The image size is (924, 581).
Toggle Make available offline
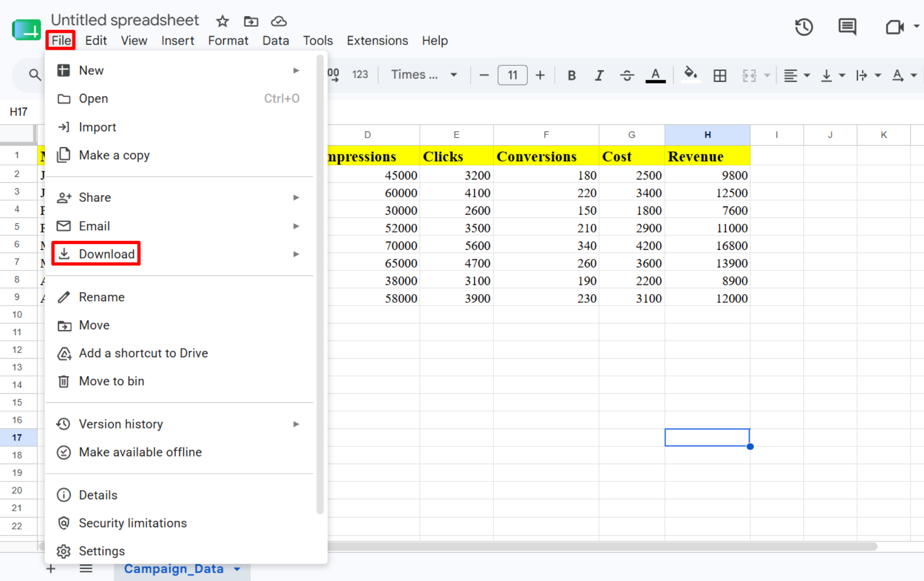(179, 452)
